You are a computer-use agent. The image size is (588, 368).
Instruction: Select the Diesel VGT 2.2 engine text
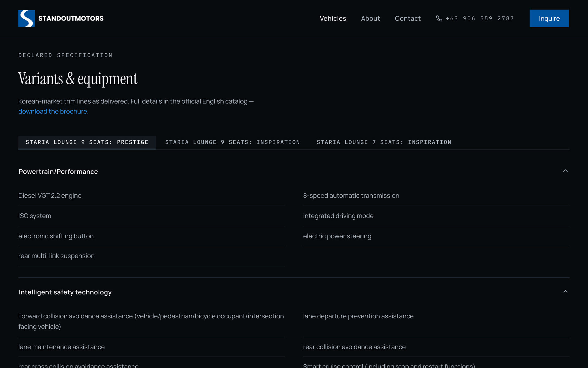[50, 196]
